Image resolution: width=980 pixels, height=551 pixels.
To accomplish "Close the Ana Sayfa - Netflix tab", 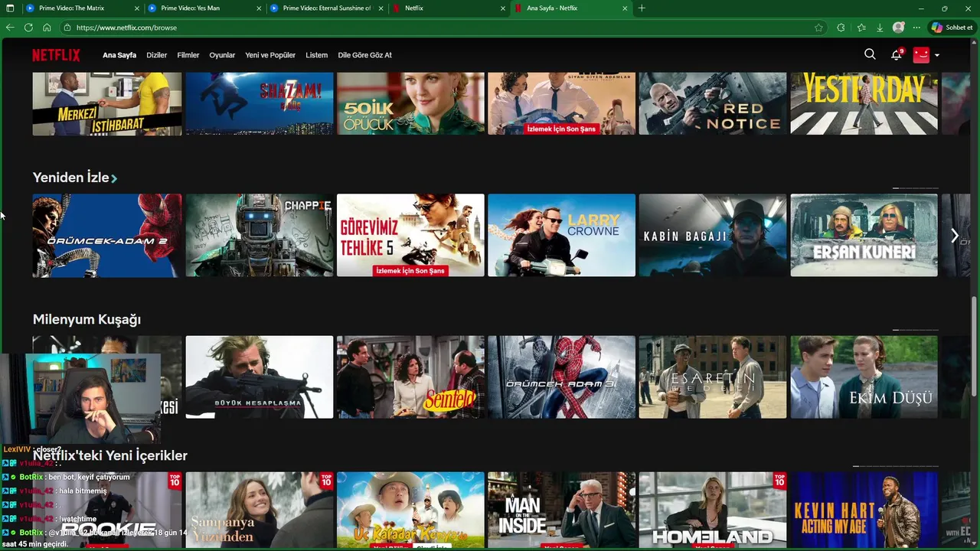I will tap(625, 8).
